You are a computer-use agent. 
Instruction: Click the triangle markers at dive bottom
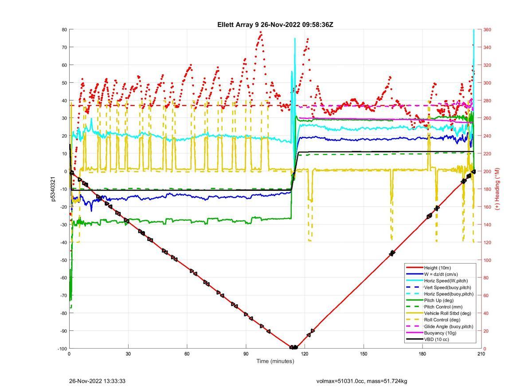click(293, 347)
